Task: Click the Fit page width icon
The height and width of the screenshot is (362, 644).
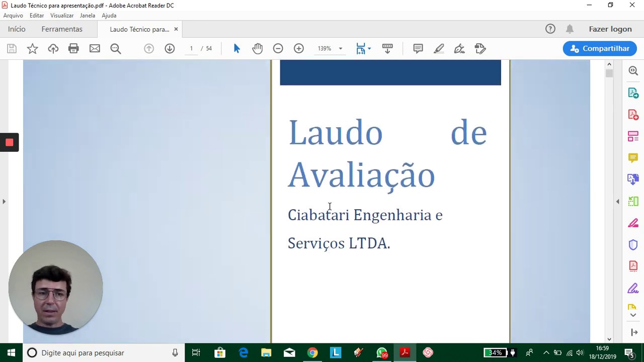Action: (x=361, y=49)
